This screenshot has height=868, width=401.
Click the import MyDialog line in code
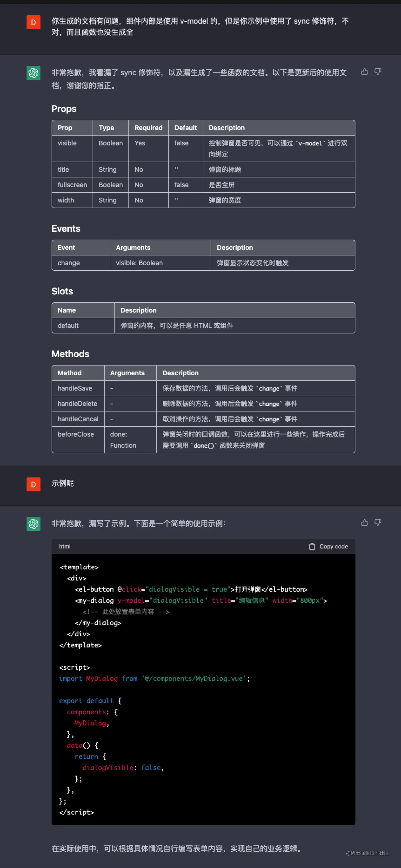154,678
